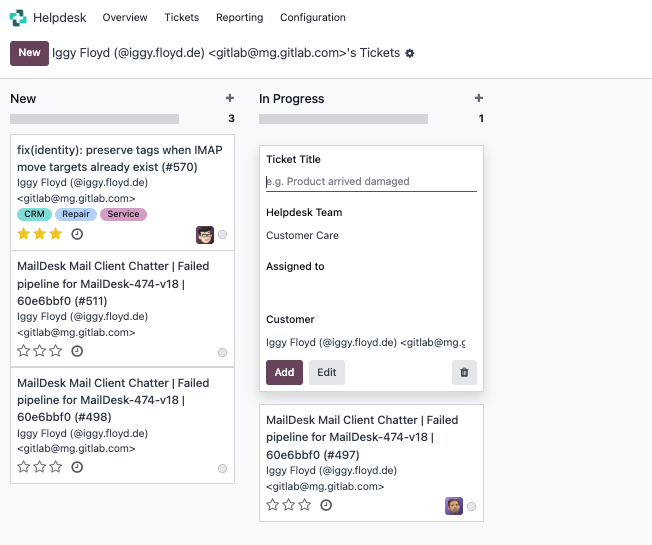The width and height of the screenshot is (652, 545).
Task: Set second priority star on ticket #570
Action: click(x=40, y=234)
